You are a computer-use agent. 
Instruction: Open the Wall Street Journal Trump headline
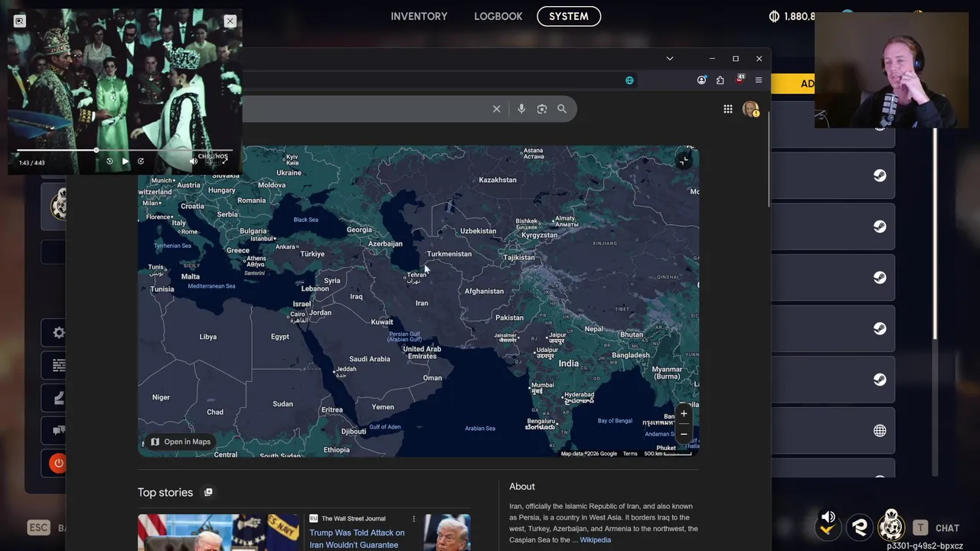tap(357, 539)
